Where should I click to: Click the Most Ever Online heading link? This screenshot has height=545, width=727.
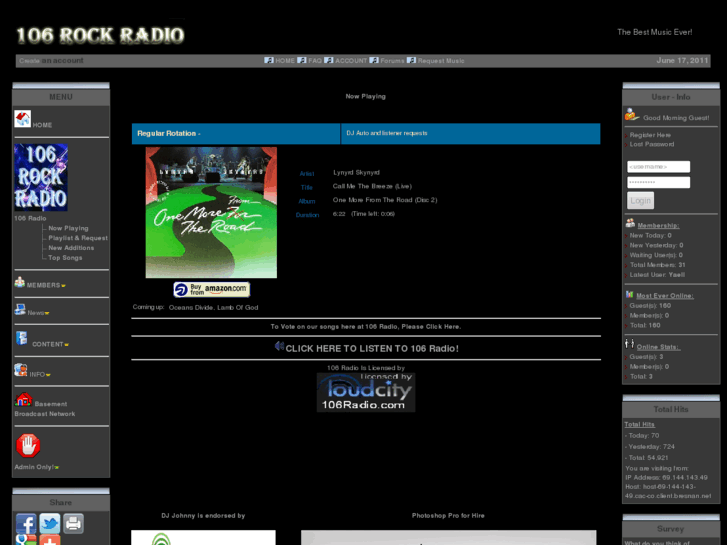pyautogui.click(x=665, y=296)
